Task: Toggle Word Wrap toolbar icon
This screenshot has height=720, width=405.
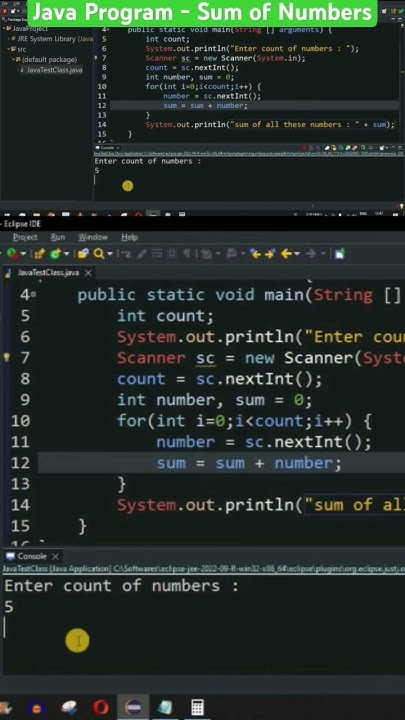Action: pyautogui.click(x=158, y=253)
